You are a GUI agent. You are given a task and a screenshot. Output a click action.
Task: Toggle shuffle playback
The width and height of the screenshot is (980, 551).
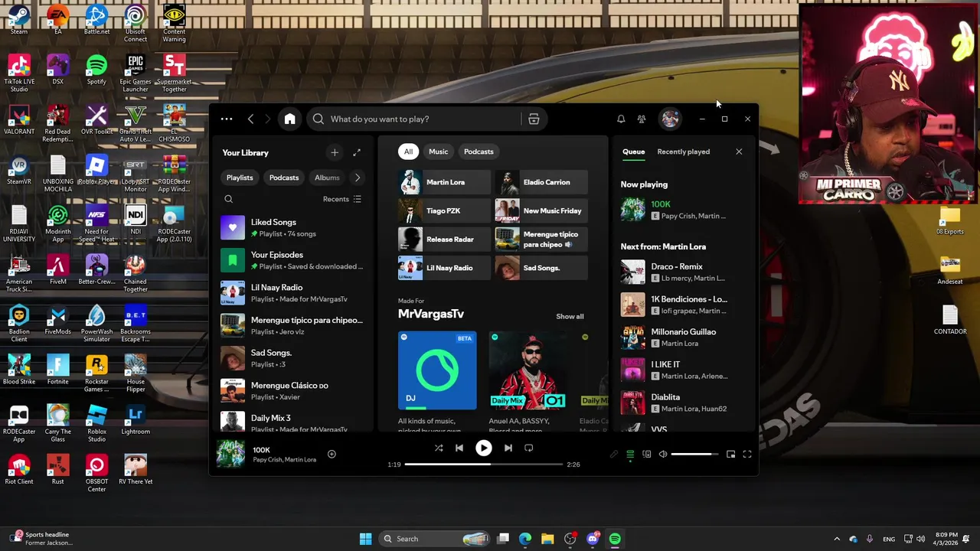coord(439,448)
